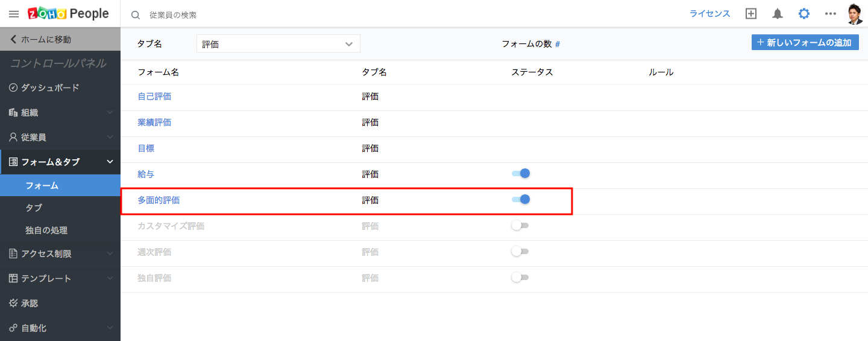Open the 目標 form link
This screenshot has height=341, width=868.
point(146,148)
